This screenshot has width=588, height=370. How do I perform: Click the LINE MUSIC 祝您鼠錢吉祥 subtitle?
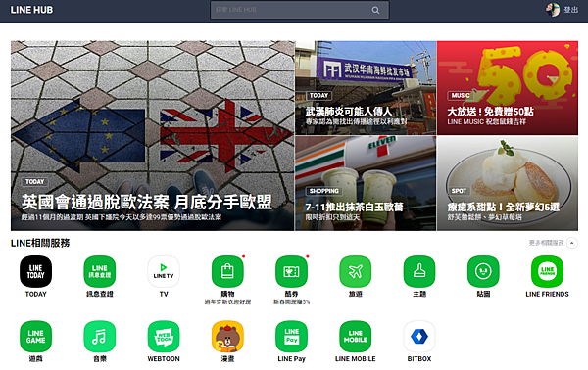[x=487, y=121]
